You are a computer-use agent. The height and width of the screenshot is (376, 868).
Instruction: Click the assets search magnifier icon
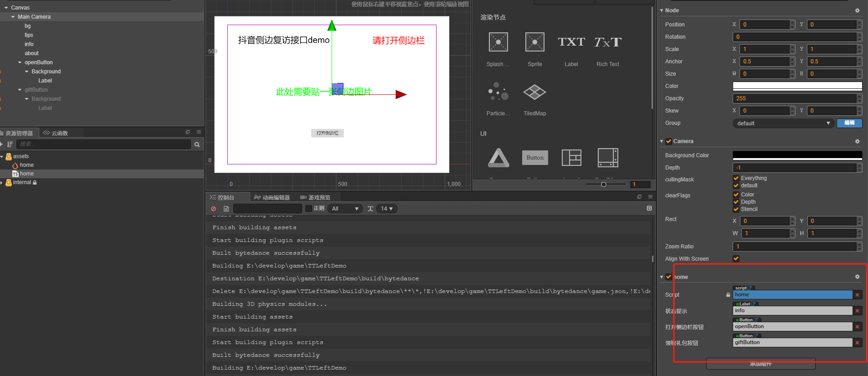pos(197,144)
